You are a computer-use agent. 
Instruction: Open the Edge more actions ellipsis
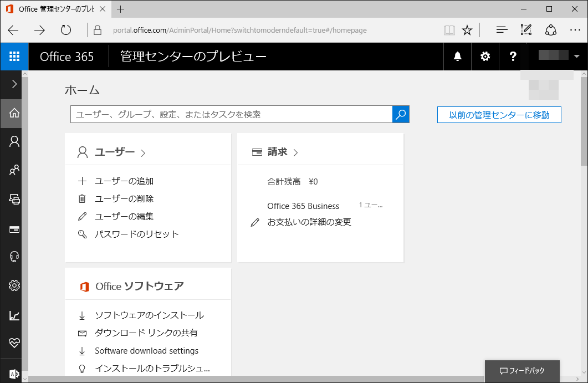pos(575,30)
